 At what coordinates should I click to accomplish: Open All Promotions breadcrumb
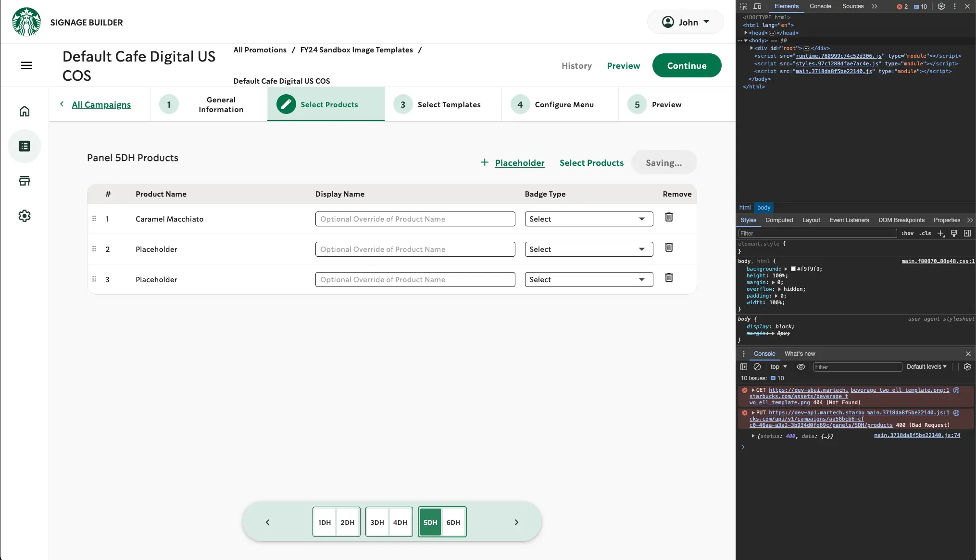point(260,50)
